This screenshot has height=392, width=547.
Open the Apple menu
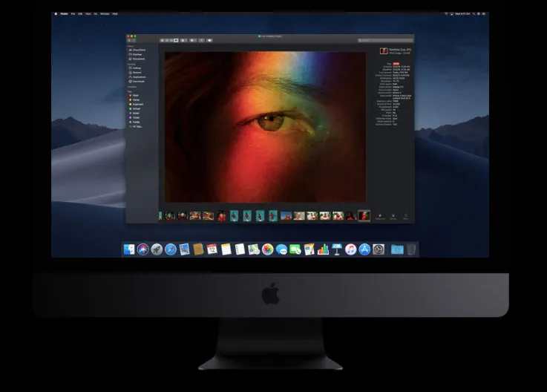(x=56, y=14)
